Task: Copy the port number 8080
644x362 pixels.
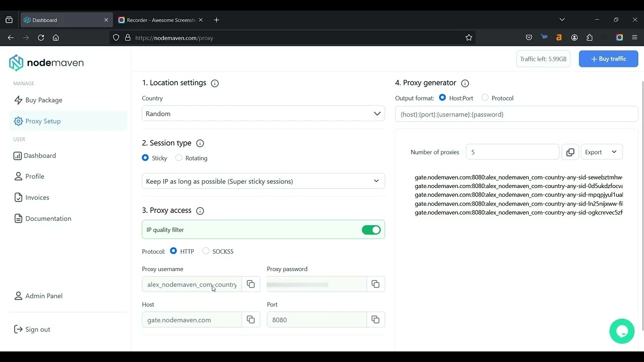Action: (375, 320)
